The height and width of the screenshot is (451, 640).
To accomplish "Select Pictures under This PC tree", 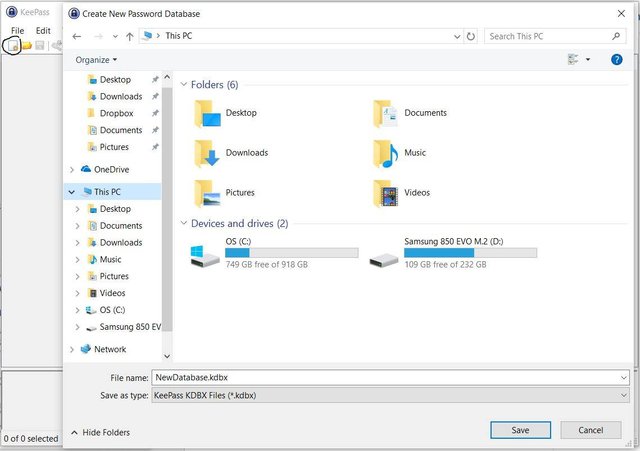I will tap(114, 276).
